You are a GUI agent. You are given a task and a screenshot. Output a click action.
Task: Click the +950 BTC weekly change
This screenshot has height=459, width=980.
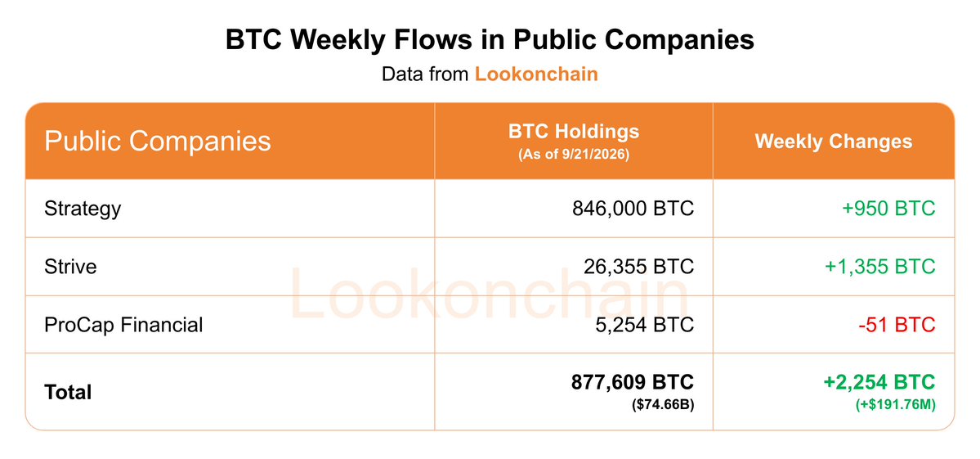[888, 209]
